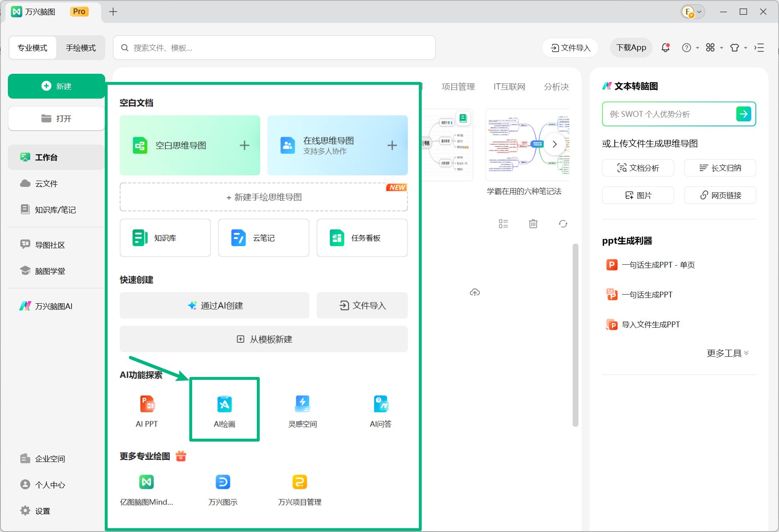Add a new tab with plus icon
Image resolution: width=779 pixels, height=532 pixels.
click(x=113, y=12)
